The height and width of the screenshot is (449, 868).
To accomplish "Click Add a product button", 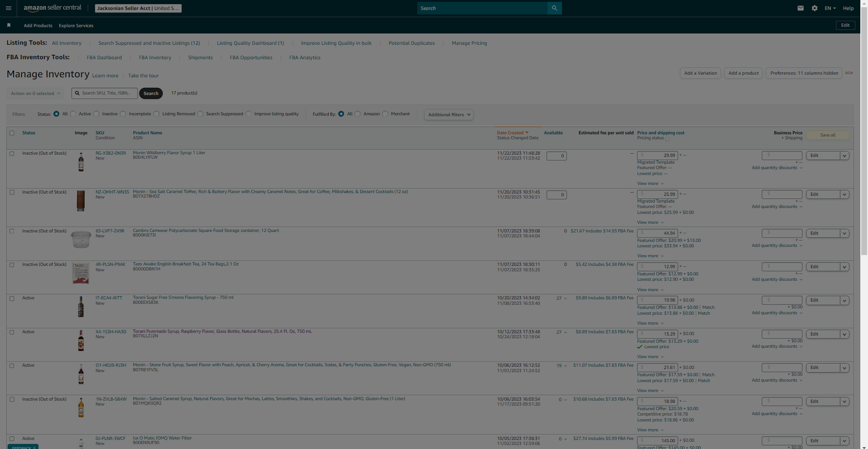I will coord(744,73).
